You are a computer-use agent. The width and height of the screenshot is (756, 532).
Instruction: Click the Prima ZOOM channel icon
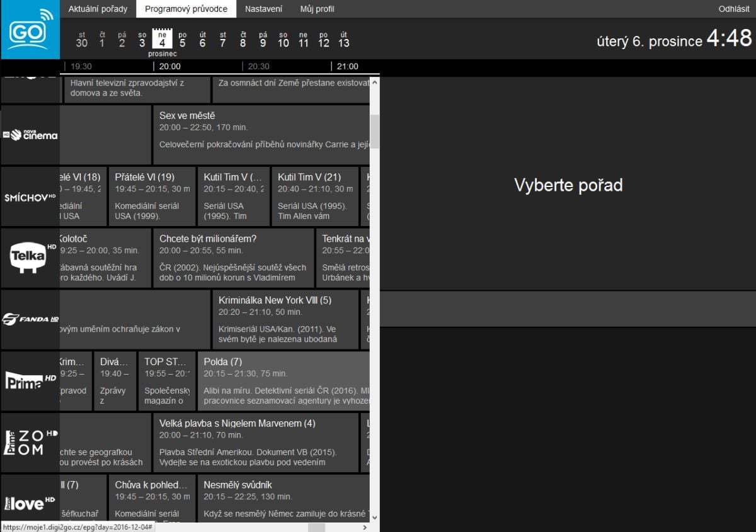click(x=30, y=442)
